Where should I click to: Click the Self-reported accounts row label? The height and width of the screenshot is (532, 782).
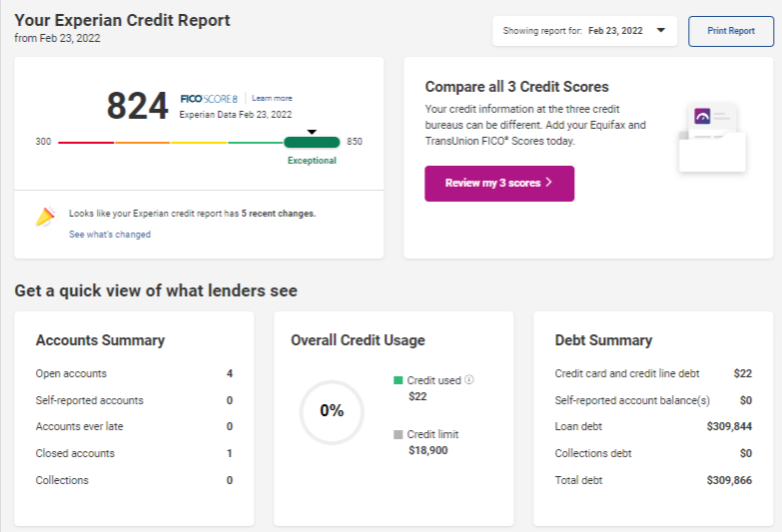coord(89,400)
